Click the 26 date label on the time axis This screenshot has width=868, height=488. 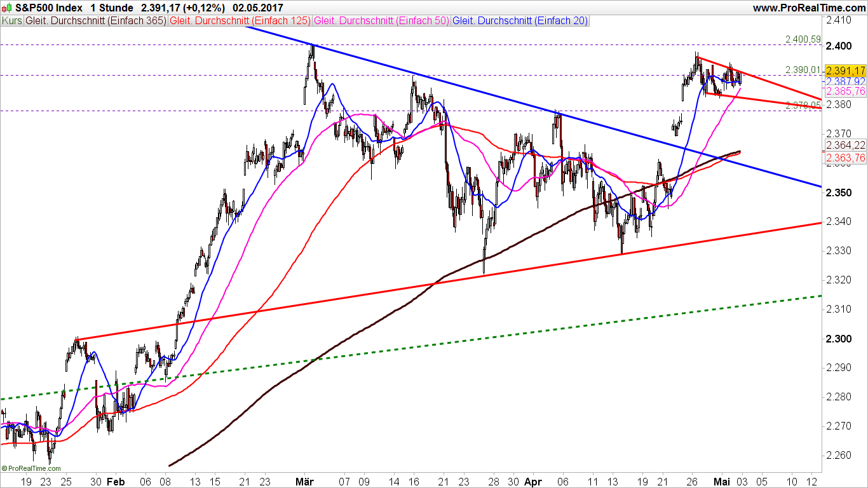(693, 481)
